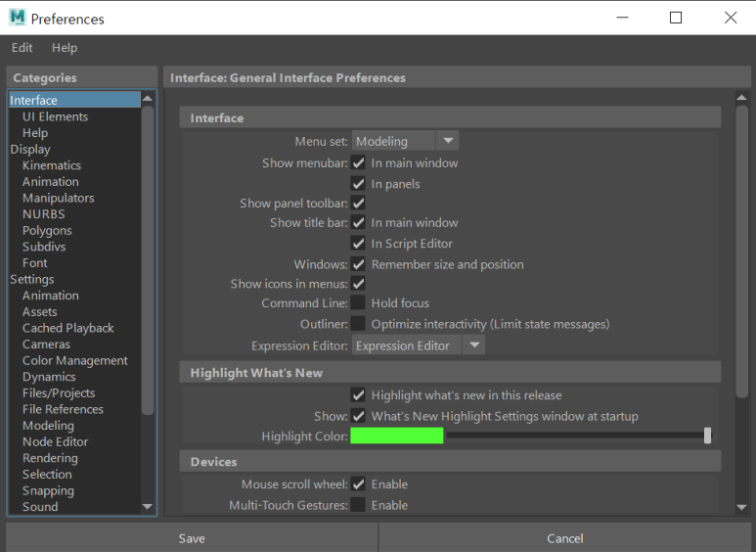756x552 pixels.
Task: Select Polygons category
Action: (x=47, y=230)
